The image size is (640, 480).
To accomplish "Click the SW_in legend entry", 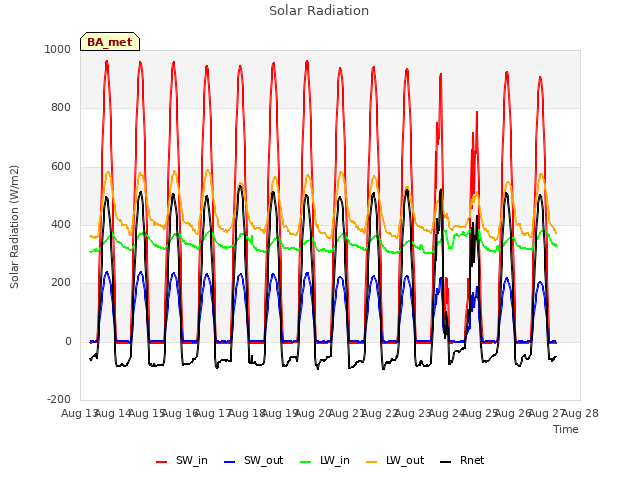I will pyautogui.click(x=182, y=461).
